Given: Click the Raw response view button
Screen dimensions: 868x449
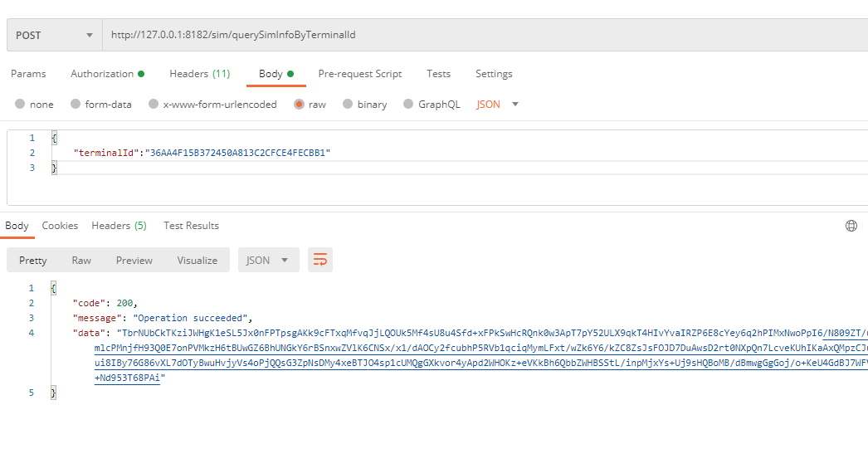Looking at the screenshot, I should tap(81, 260).
